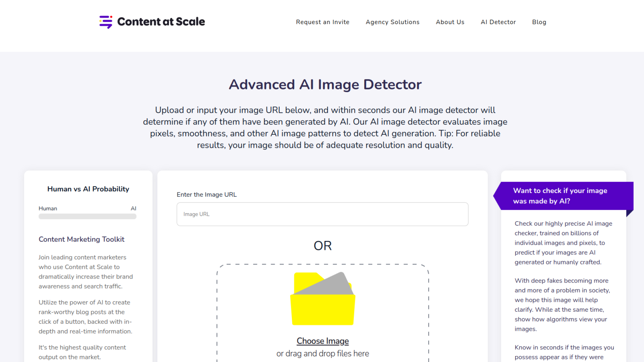Click the Content at Scale logo icon
644x362 pixels.
(105, 22)
